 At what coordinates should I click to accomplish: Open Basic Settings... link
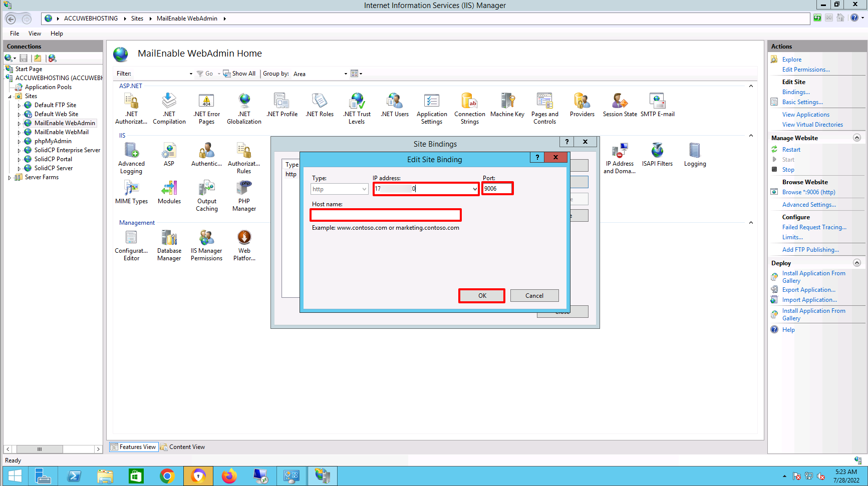pyautogui.click(x=802, y=102)
